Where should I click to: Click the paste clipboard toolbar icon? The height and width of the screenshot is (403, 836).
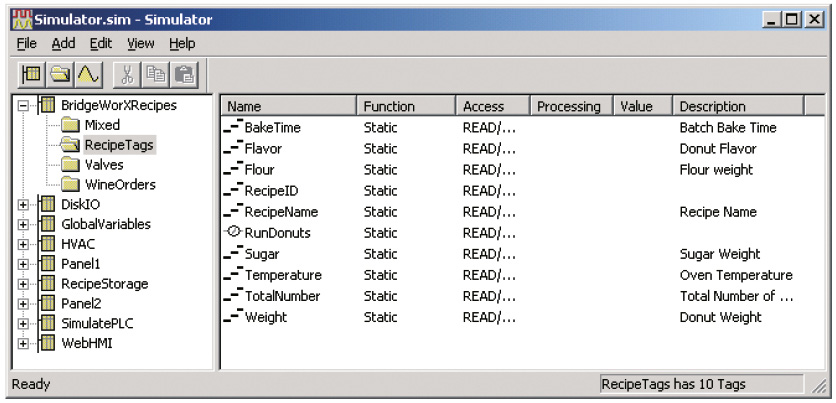[184, 75]
